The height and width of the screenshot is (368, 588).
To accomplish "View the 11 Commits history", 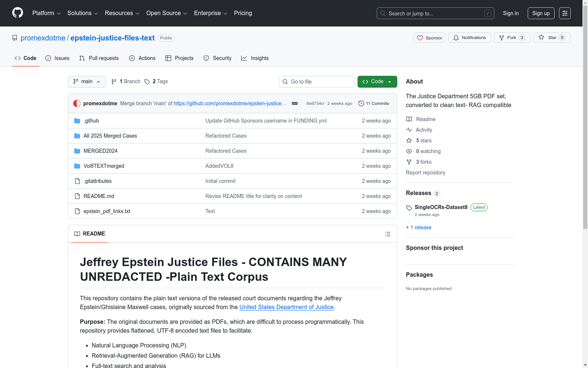I will [x=374, y=103].
